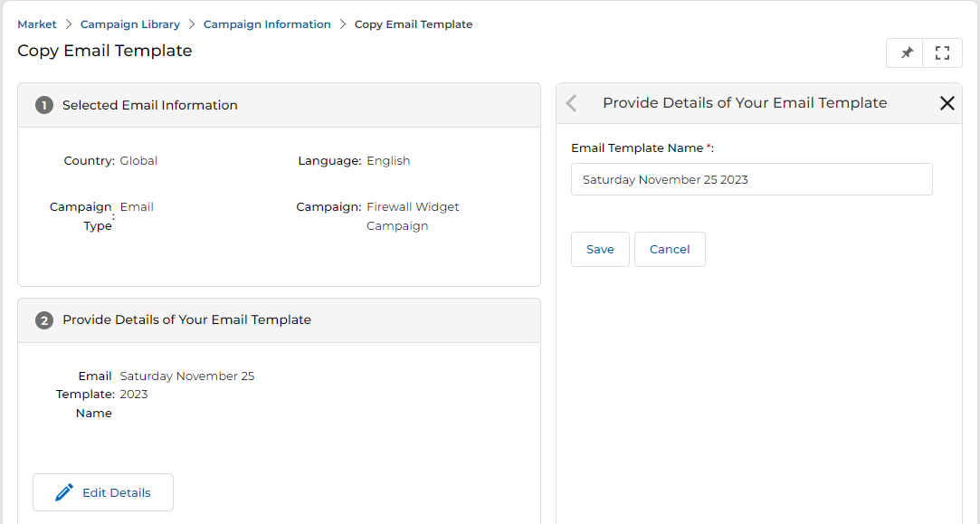
Task: Click the 'English' language value
Action: click(x=388, y=161)
